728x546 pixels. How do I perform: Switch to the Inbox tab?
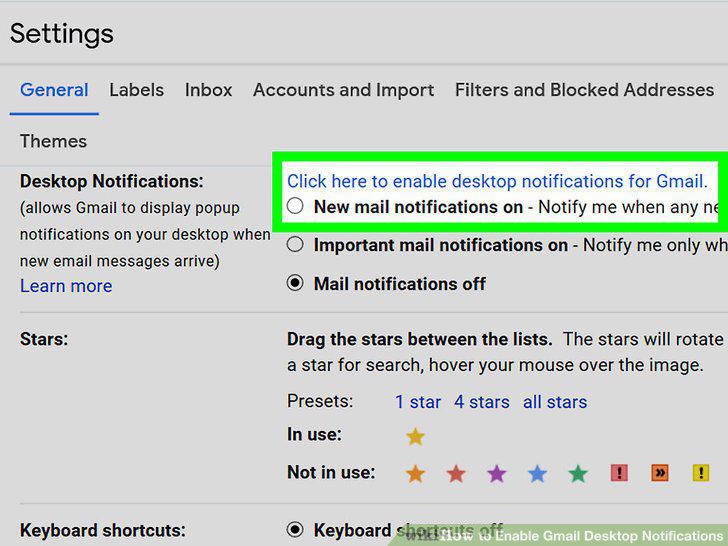pos(208,90)
